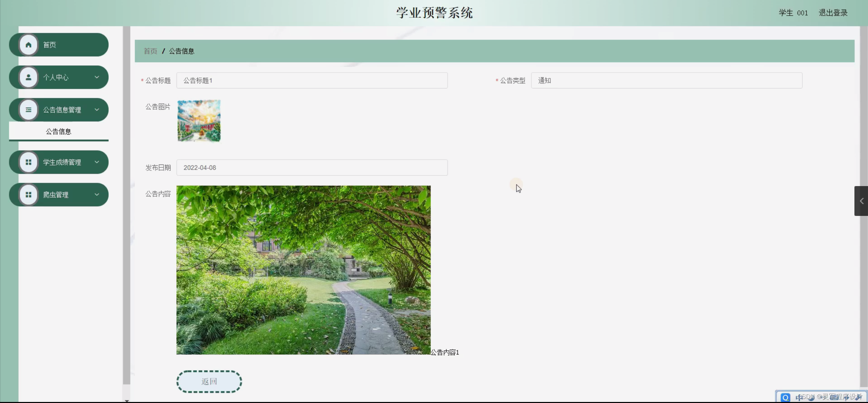Click the blue icon in bottom-right tray

click(x=785, y=397)
